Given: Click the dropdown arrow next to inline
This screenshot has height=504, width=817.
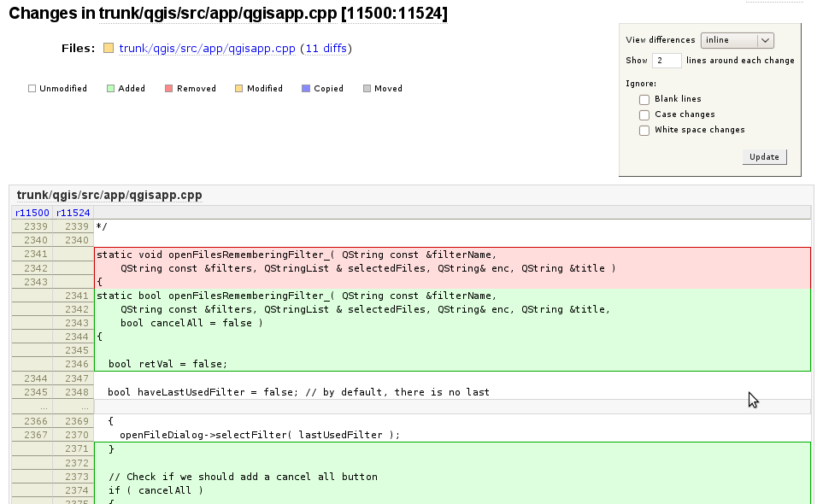Looking at the screenshot, I should pos(765,40).
